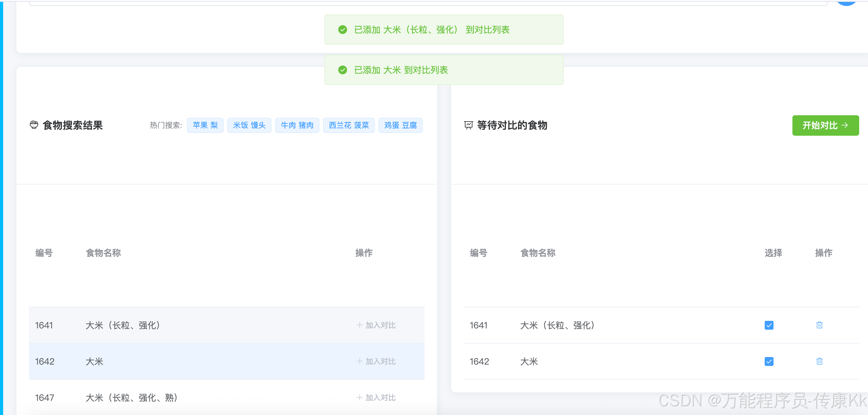Click the 1642 大米 search result row
This screenshot has width=868, height=415.
click(x=202, y=361)
